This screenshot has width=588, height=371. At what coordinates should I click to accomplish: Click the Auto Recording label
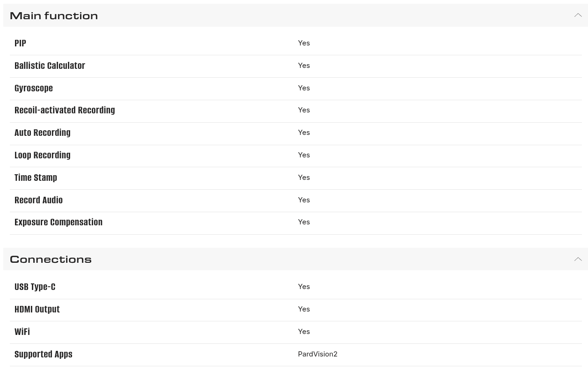click(43, 133)
